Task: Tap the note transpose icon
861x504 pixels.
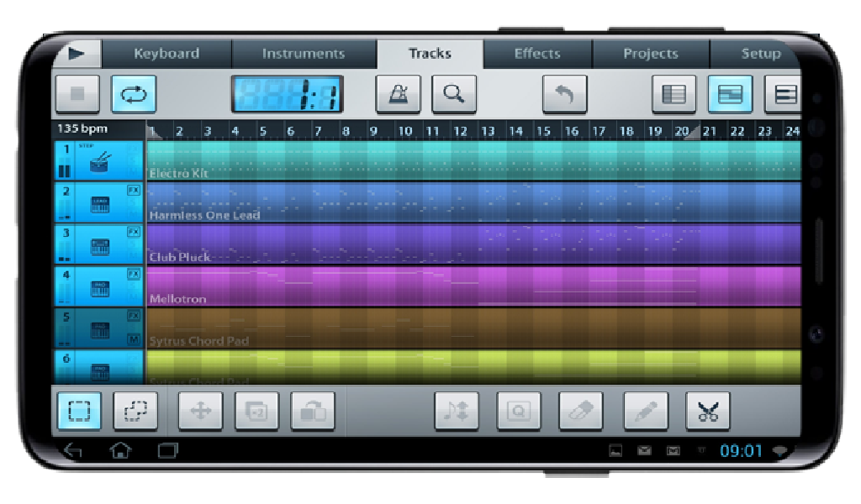Action: click(x=457, y=411)
